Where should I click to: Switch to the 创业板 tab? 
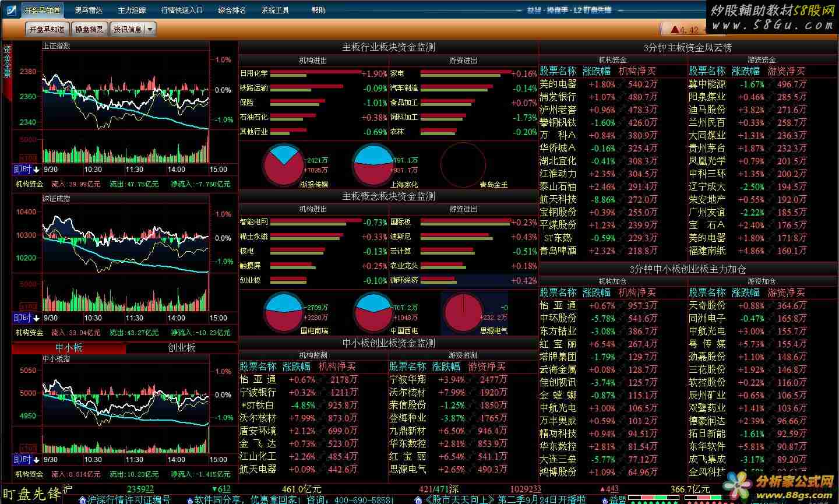click(x=181, y=348)
